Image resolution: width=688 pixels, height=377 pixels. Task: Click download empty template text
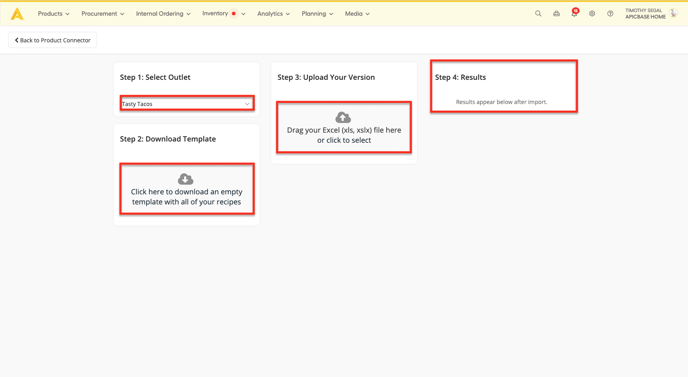click(186, 197)
